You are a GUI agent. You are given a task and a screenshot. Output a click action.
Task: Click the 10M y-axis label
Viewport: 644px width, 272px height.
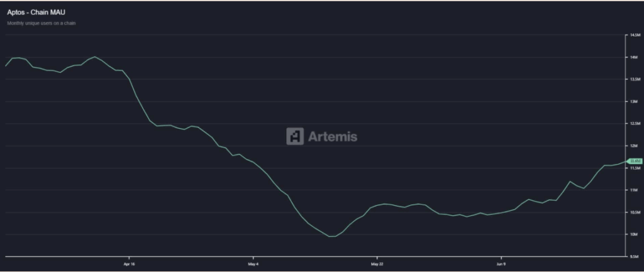tap(633, 235)
